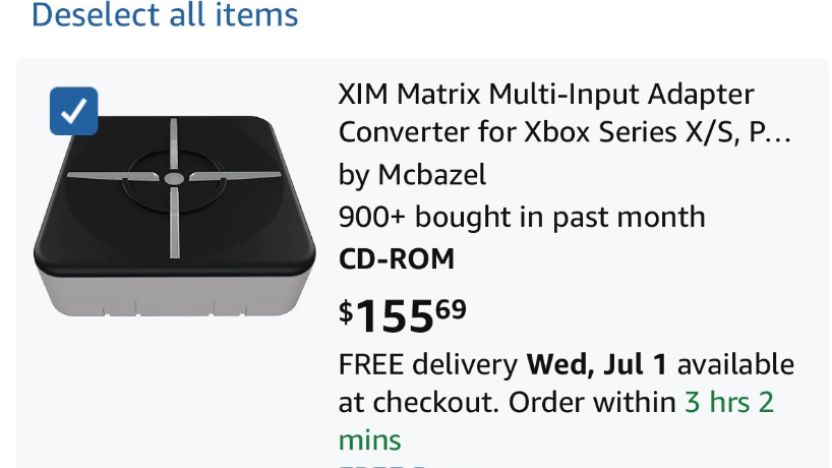Click the "Wed, Jul 1" delivery date
Screen dimensions: 832x468
coord(596,365)
